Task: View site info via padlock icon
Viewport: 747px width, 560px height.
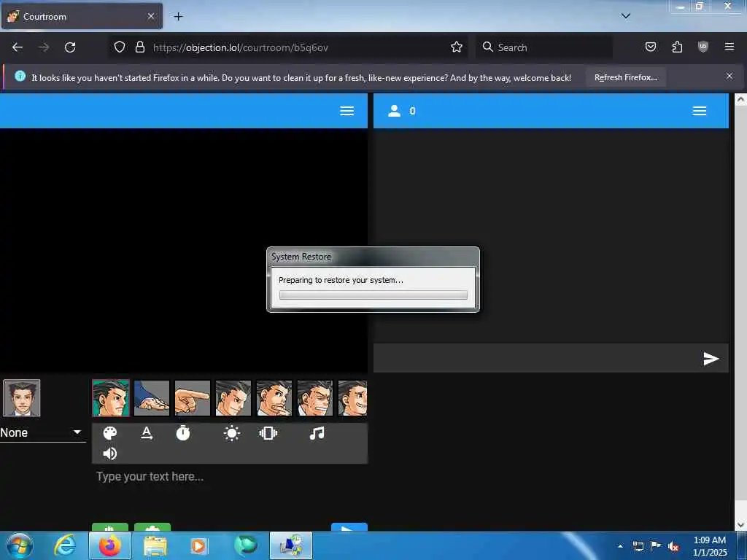Action: click(x=139, y=47)
